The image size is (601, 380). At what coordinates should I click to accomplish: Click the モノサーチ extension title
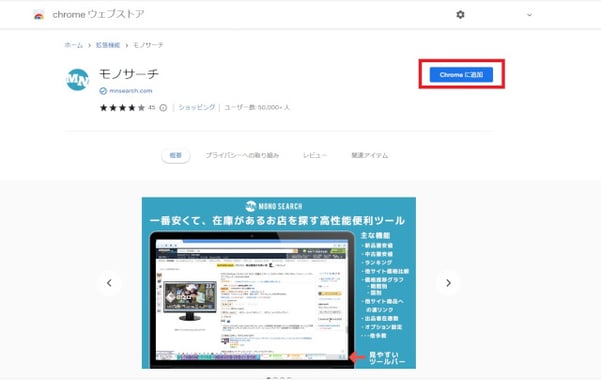129,74
